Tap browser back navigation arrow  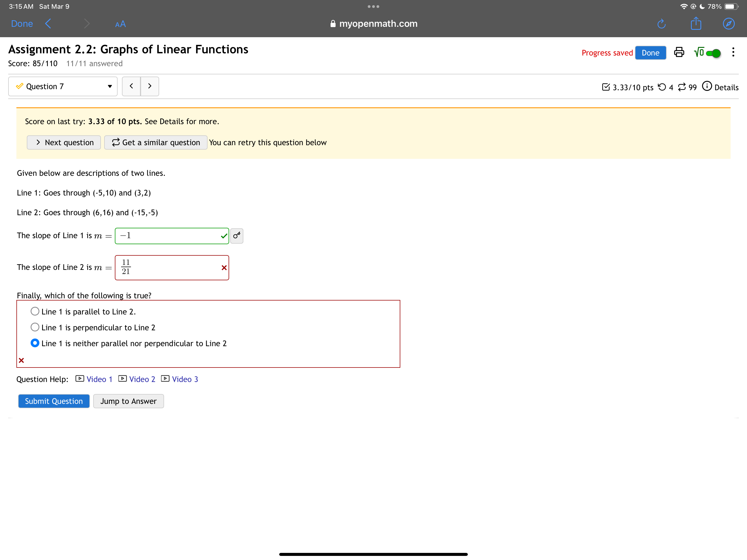click(48, 24)
